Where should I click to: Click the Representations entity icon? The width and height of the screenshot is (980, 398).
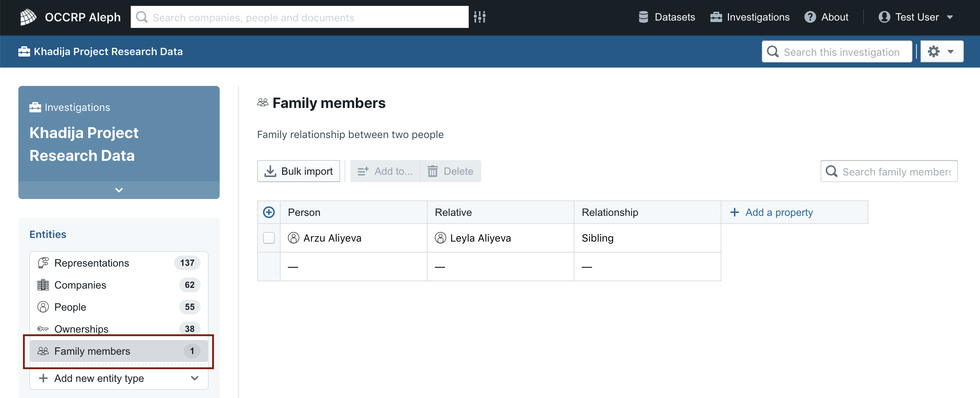(x=43, y=263)
